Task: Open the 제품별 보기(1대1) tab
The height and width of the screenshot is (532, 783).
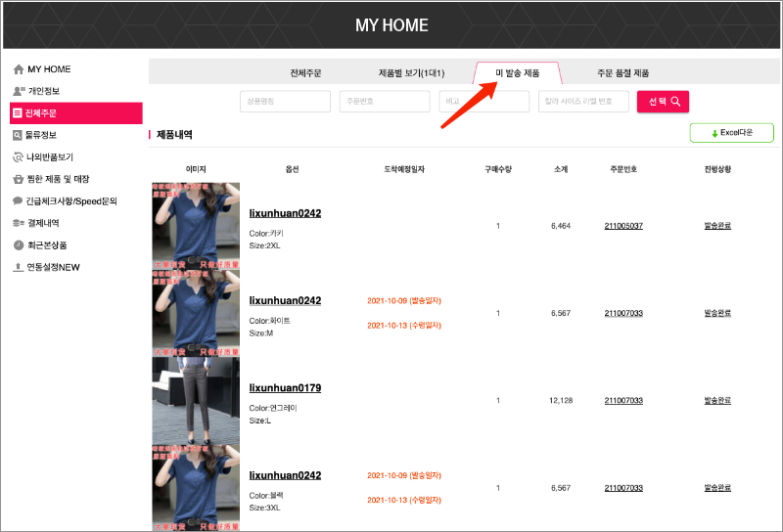Action: tap(411, 73)
